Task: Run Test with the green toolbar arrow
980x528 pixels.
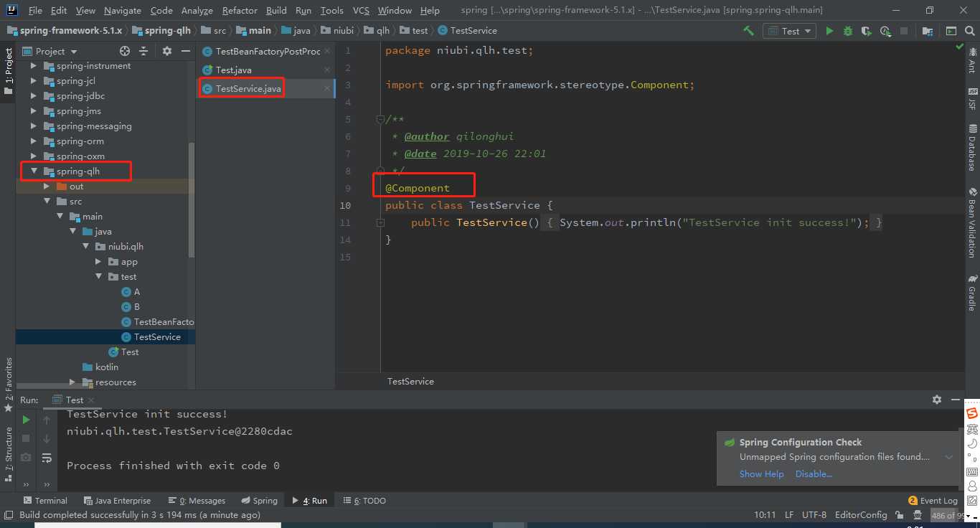Action: click(x=830, y=31)
